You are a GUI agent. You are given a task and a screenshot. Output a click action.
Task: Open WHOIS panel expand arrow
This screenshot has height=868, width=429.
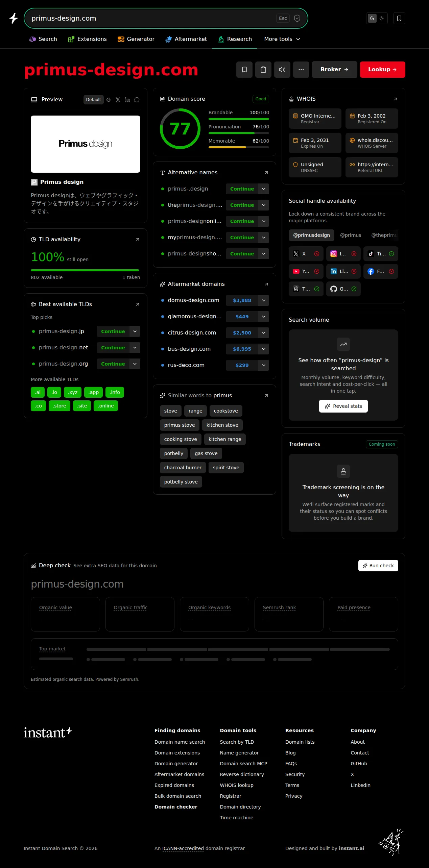[396, 99]
